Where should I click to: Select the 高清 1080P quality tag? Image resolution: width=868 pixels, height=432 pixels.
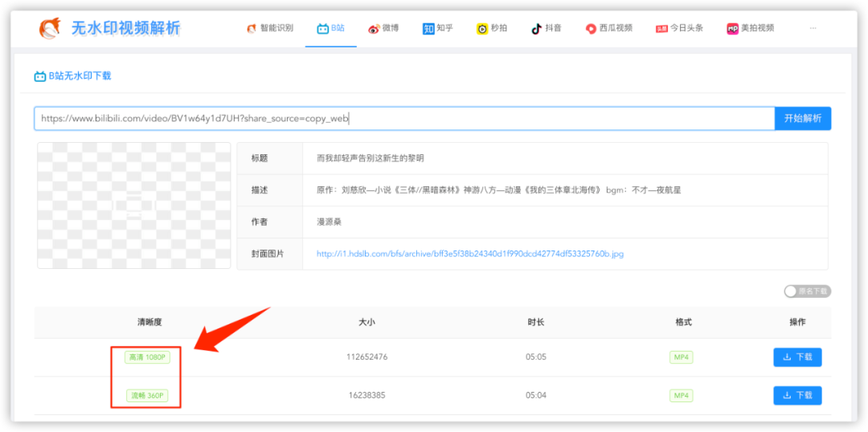147,357
